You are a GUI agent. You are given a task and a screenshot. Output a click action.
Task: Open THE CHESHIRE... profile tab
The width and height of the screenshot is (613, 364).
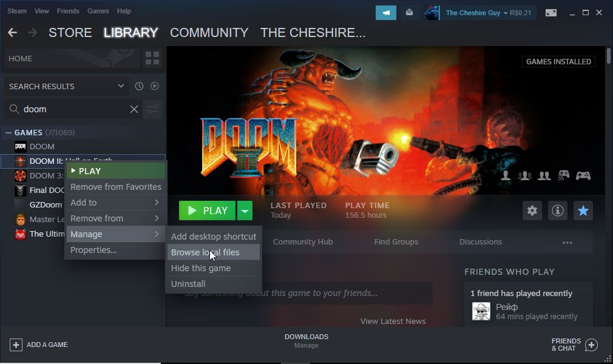point(313,32)
